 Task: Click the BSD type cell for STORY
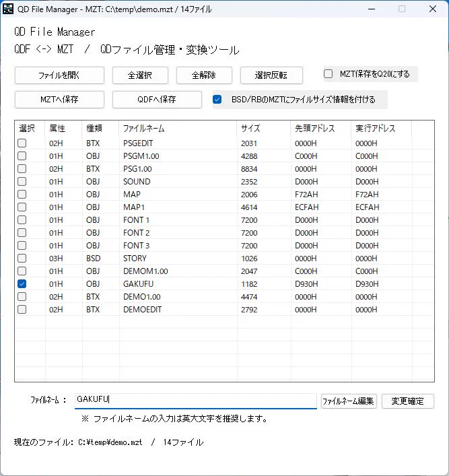93,259
